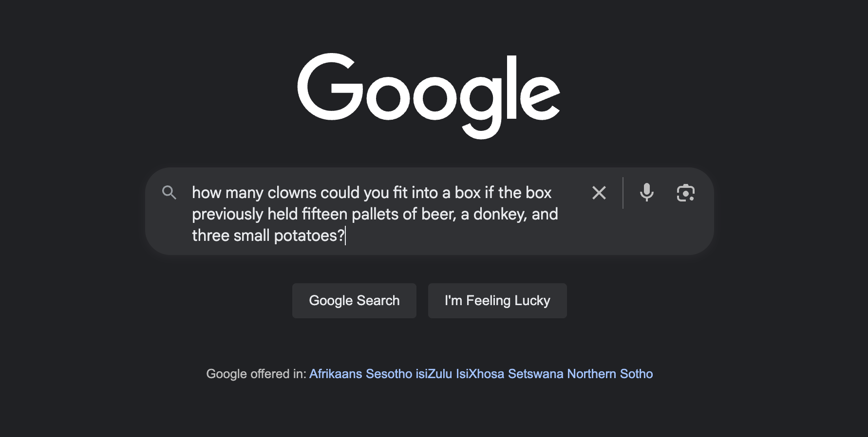Click the I'm Feeling Lucky button
Screen dimensions: 868x437
point(497,301)
